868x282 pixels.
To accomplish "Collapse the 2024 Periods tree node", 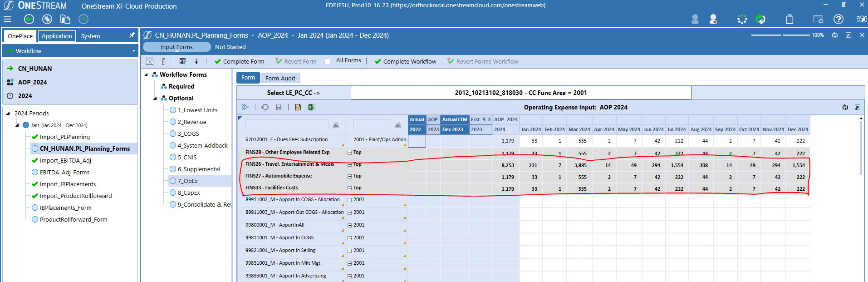I will [x=8, y=114].
